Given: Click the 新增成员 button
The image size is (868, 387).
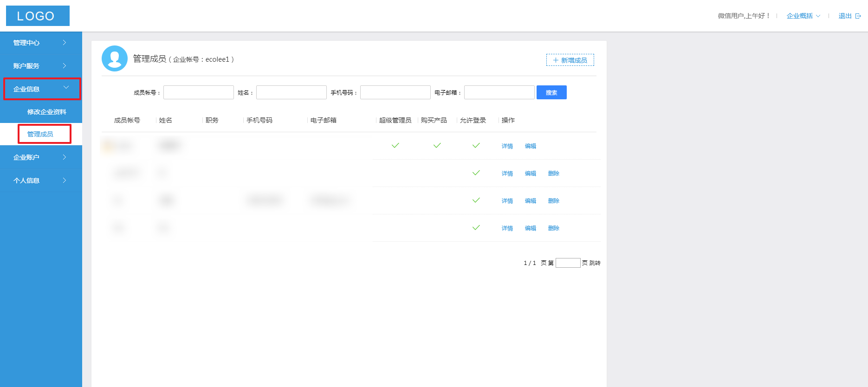Looking at the screenshot, I should pyautogui.click(x=570, y=60).
